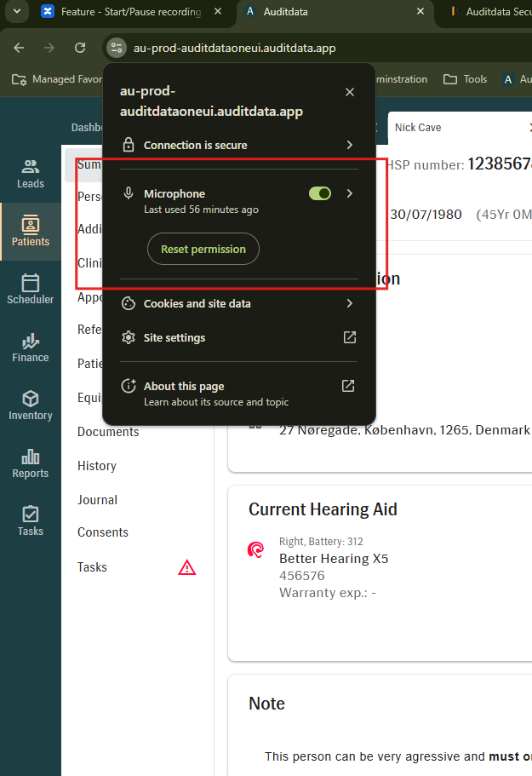
Task: Click the Current Hearing Aid heading
Action: [323, 509]
